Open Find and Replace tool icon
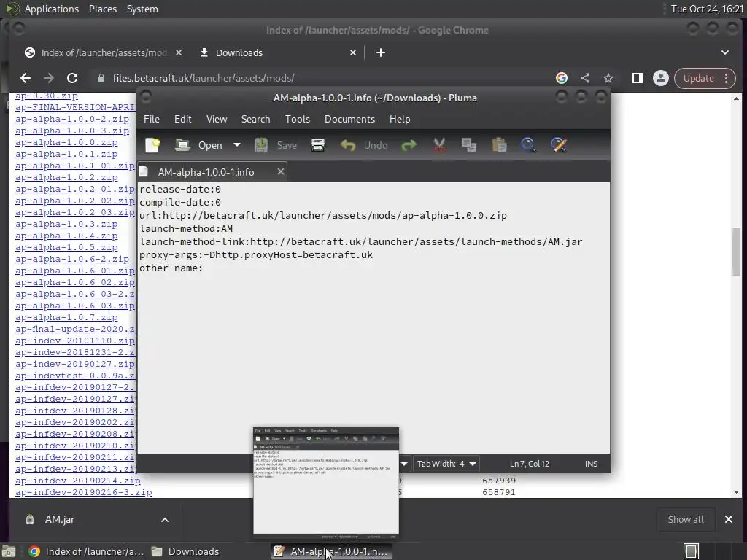The width and height of the screenshot is (747, 560). pos(560,145)
